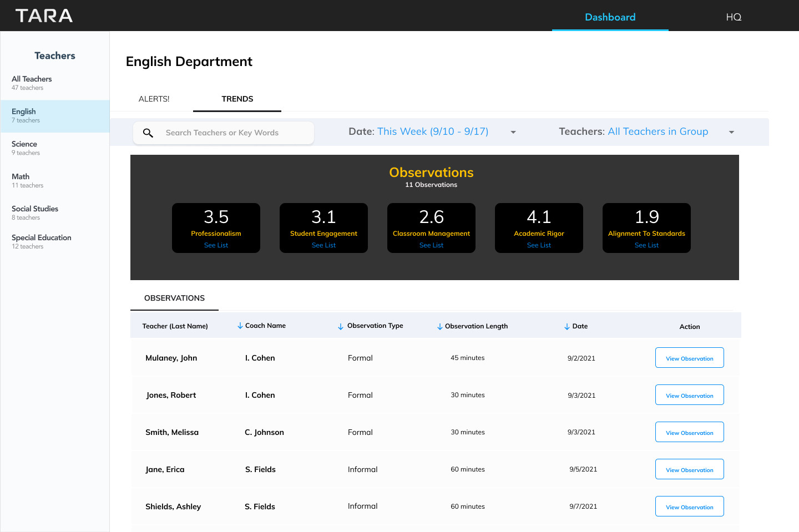Select the TRENDS tab
The height and width of the screenshot is (532, 799).
[x=237, y=99]
